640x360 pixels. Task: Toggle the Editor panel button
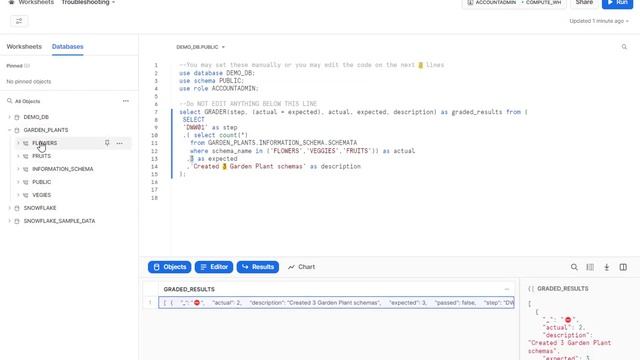click(214, 267)
